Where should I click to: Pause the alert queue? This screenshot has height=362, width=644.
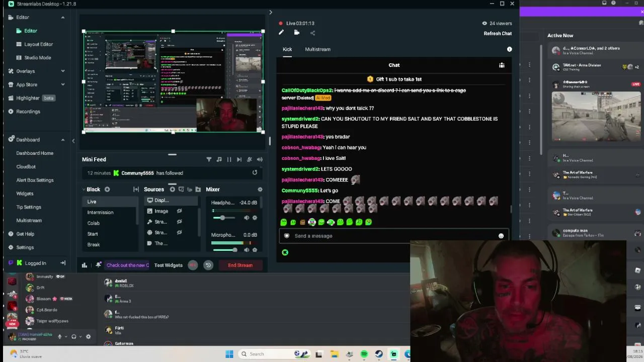click(x=229, y=159)
